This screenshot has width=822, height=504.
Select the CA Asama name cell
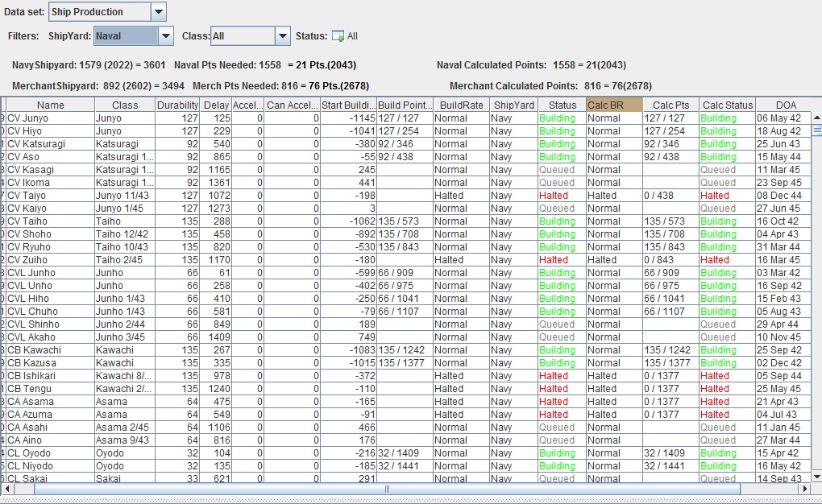point(50,402)
